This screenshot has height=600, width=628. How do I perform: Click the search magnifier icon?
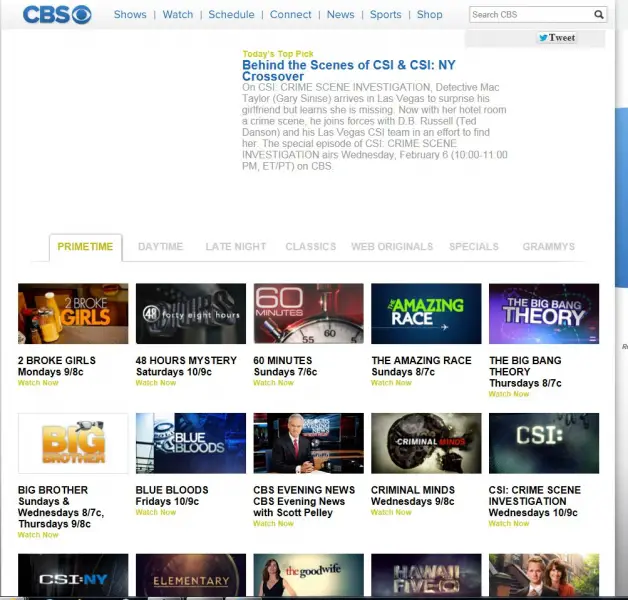598,15
